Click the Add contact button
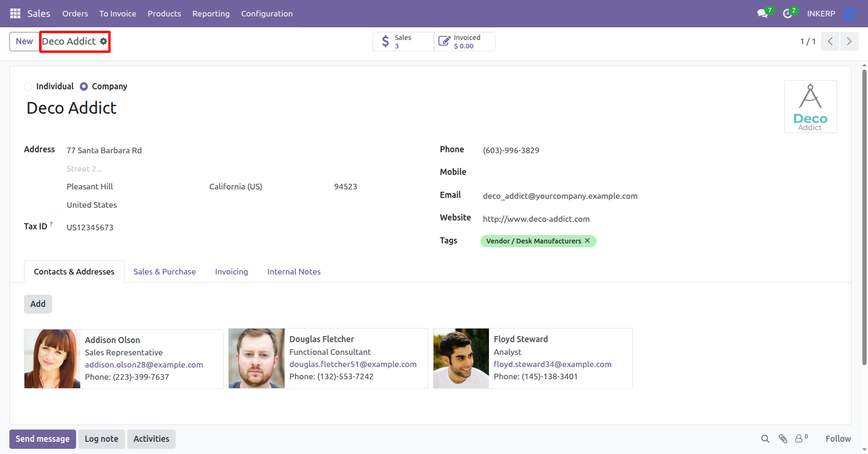The height and width of the screenshot is (454, 868). pyautogui.click(x=38, y=304)
